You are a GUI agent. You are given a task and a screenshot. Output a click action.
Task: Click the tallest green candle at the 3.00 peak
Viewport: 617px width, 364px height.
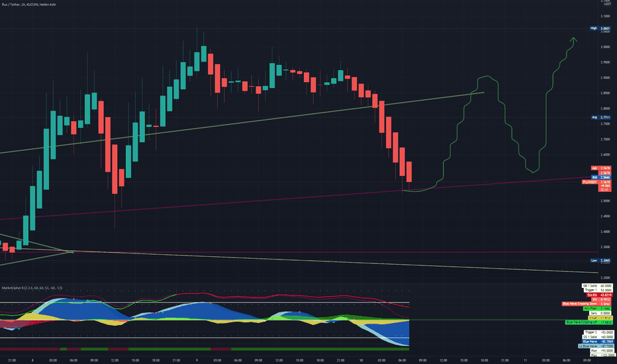pyautogui.click(x=203, y=54)
